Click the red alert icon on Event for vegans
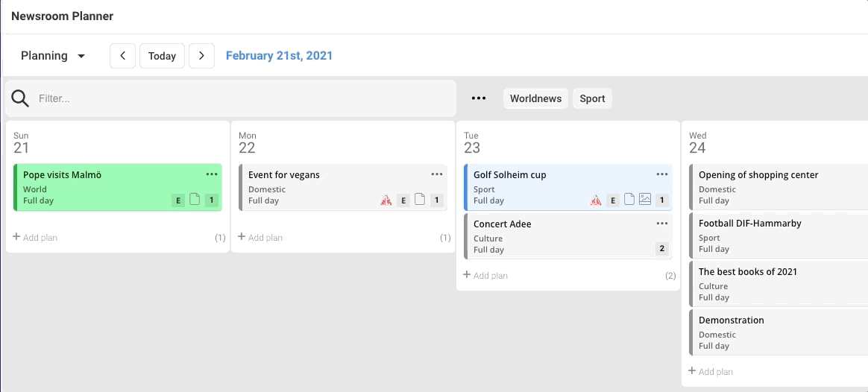Screen dimensions: 868x392 [x=386, y=200]
